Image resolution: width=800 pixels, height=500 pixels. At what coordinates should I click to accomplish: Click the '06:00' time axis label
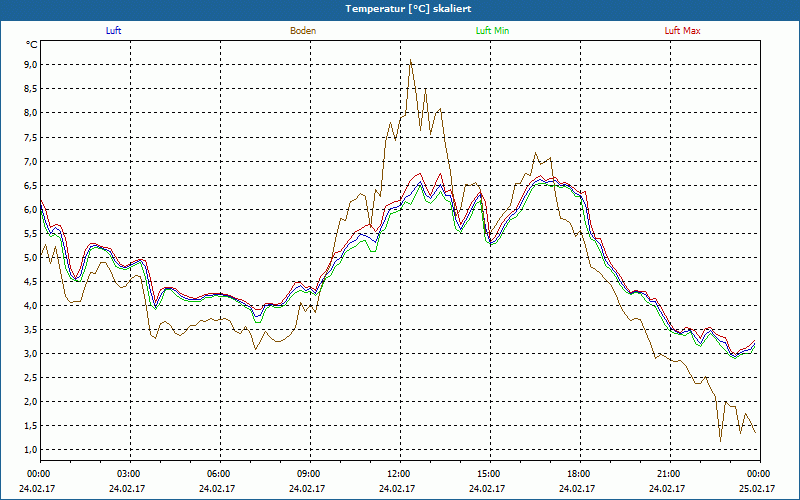[x=217, y=474]
